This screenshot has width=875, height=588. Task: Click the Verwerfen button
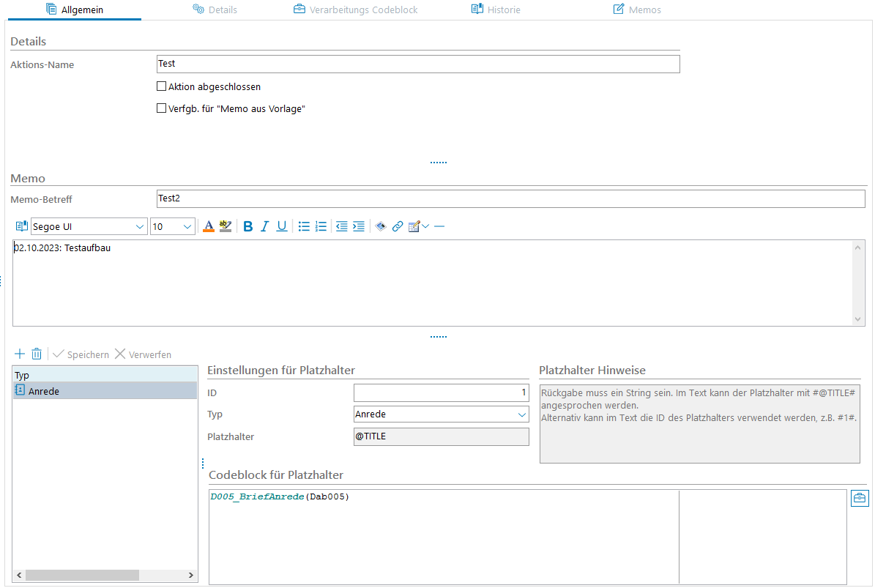[143, 354]
